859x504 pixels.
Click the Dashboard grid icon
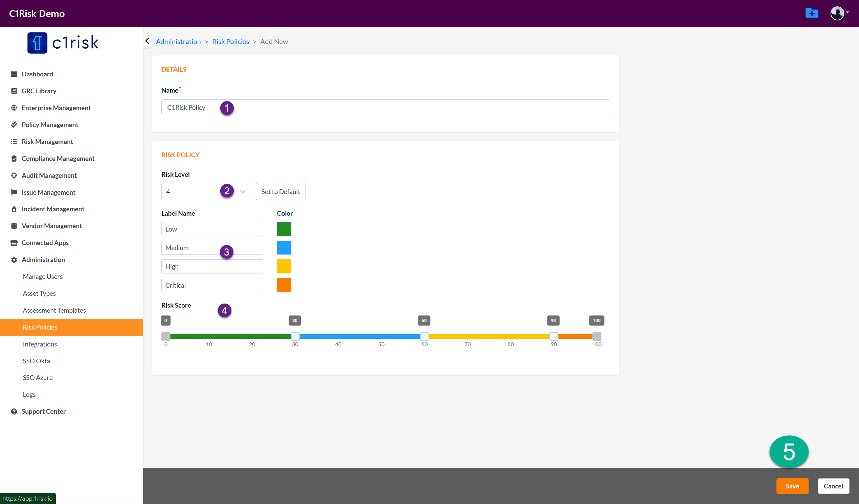pos(14,74)
